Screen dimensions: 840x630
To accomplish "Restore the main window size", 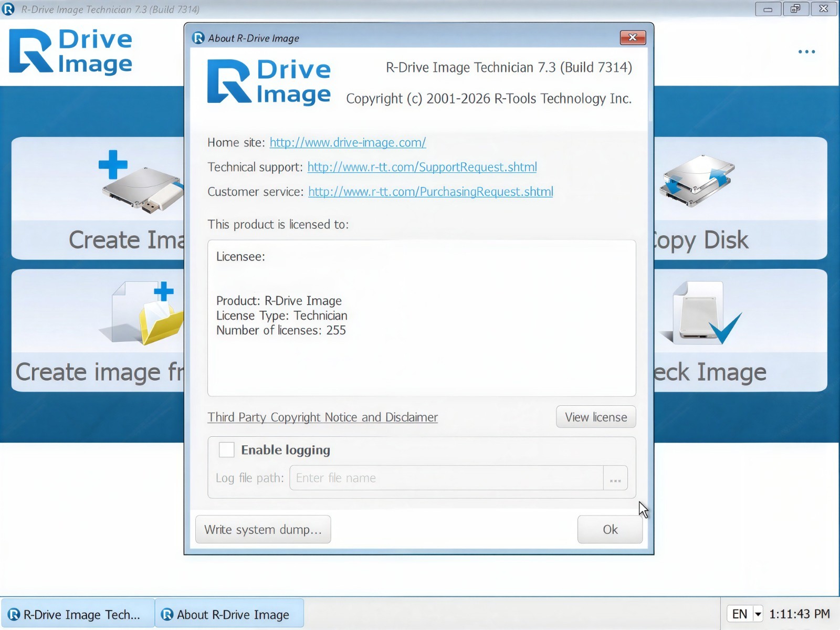I will click(x=795, y=9).
